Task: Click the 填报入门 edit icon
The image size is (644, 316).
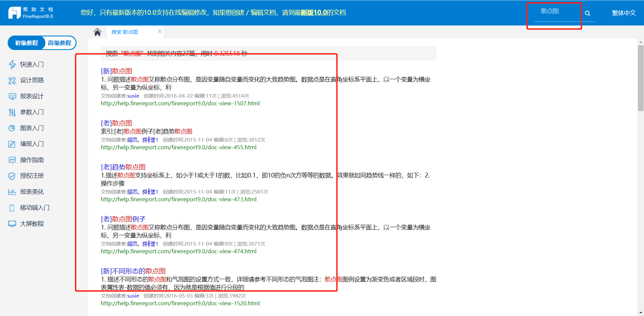Action: point(12,144)
